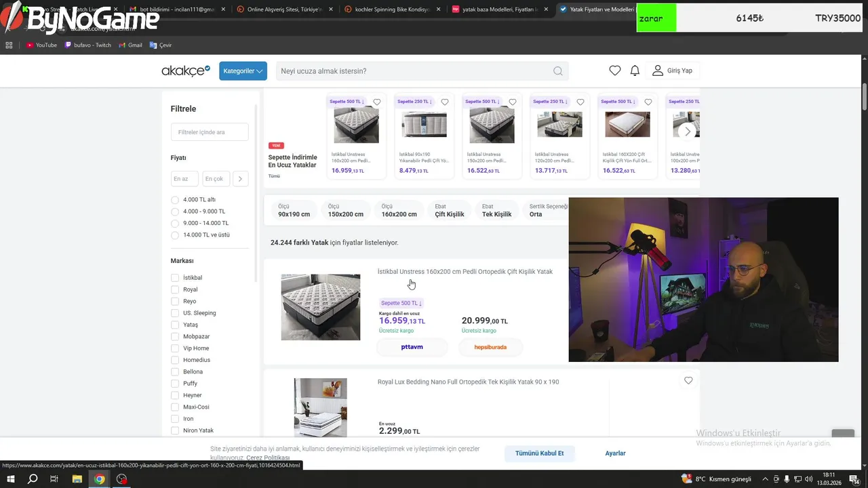Filter by Ebat Tek Kişilik chip
868x488 pixels.
[496, 210]
